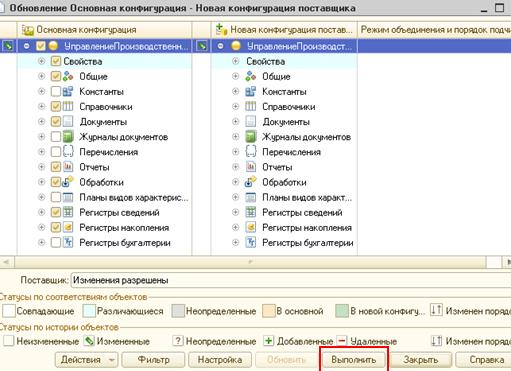Image resolution: width=511 pixels, height=371 pixels.
Task: Toggle the root УправлениеПроизводственным checkbox
Action: click(41, 46)
